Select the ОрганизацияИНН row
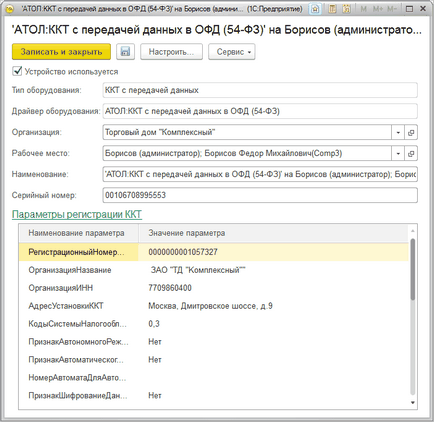The height and width of the screenshot is (422, 434). pos(214,288)
